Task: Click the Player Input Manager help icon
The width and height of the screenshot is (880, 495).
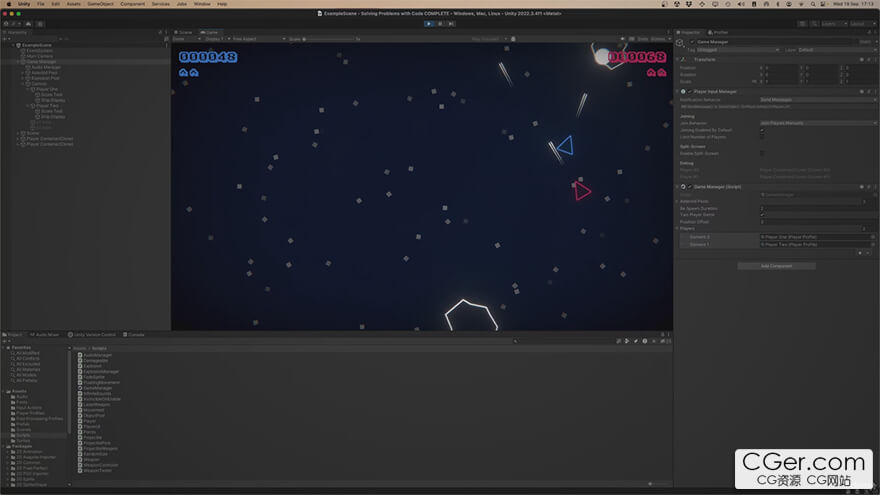Action: click(x=861, y=91)
